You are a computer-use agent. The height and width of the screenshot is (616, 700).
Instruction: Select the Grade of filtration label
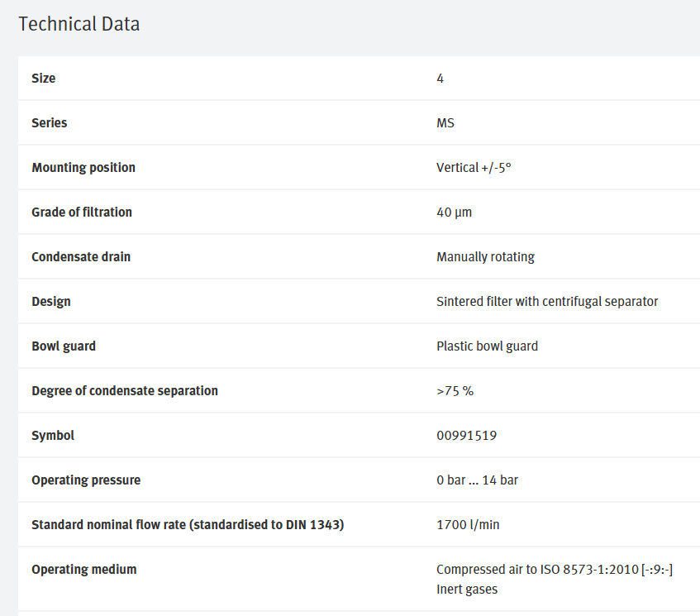pyautogui.click(x=82, y=212)
